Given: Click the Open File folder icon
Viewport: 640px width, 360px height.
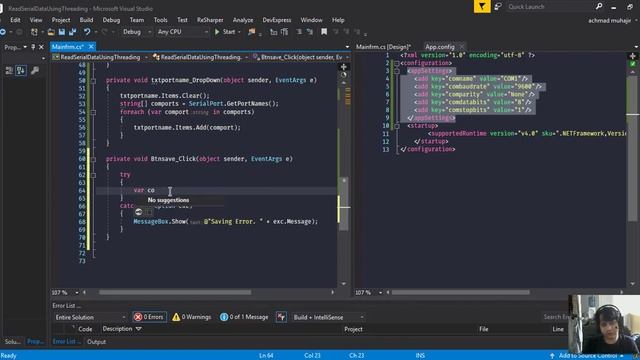Looking at the screenshot, I should pos(51,32).
